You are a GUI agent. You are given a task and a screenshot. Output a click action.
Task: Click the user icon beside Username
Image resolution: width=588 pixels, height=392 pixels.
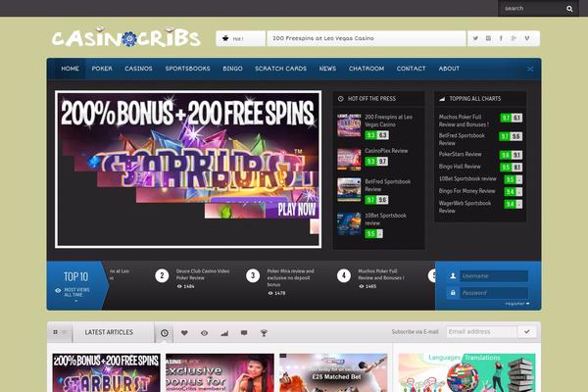click(x=453, y=276)
